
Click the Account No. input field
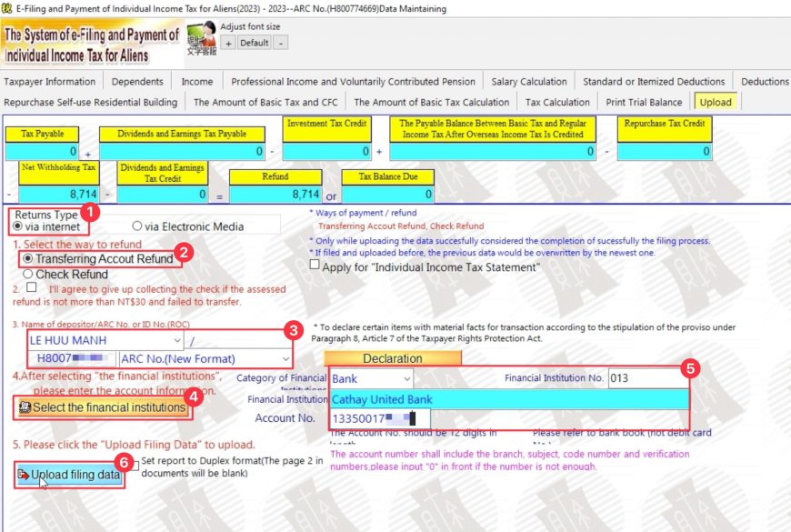click(x=380, y=418)
